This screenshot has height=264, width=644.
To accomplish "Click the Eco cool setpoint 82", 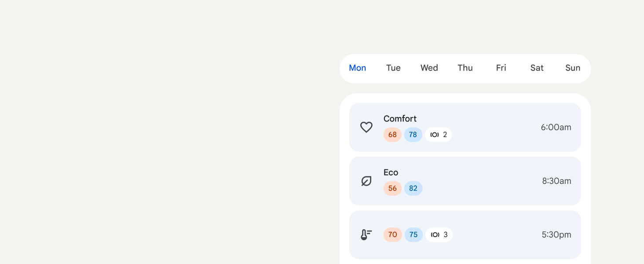I will [x=413, y=188].
